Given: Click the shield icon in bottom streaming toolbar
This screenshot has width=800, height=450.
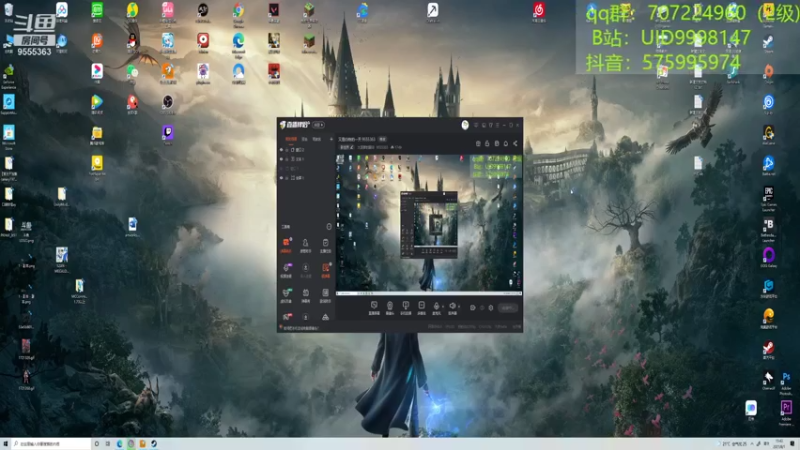Looking at the screenshot, I should (374, 305).
